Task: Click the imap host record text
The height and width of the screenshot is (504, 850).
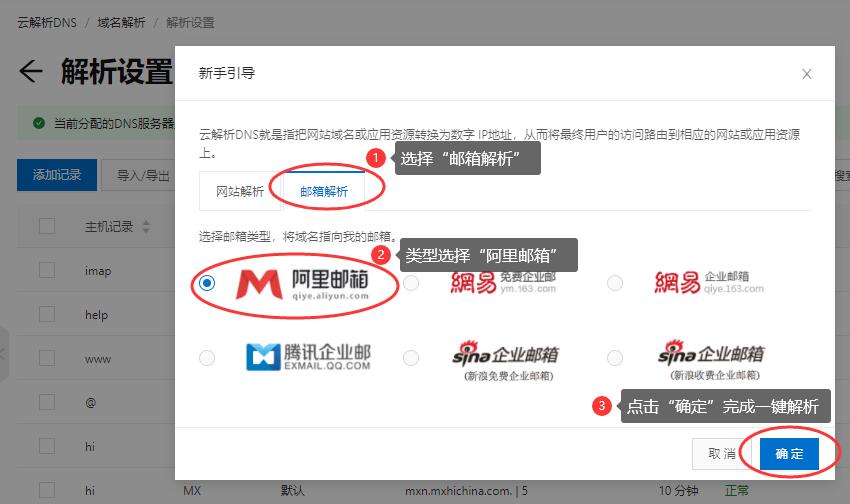Action: click(x=98, y=271)
